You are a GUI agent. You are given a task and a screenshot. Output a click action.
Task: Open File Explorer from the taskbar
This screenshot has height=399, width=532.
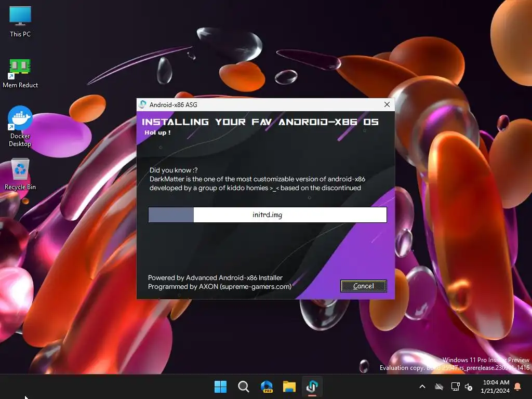point(289,387)
